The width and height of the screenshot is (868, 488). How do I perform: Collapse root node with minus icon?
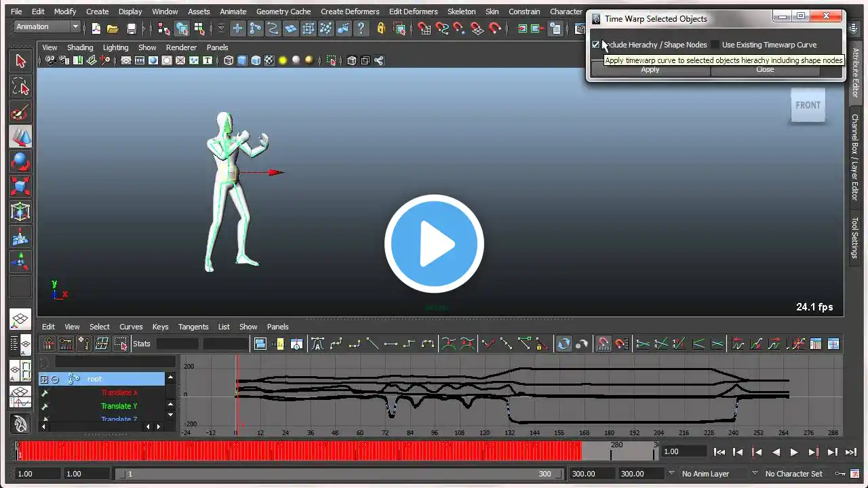55,380
